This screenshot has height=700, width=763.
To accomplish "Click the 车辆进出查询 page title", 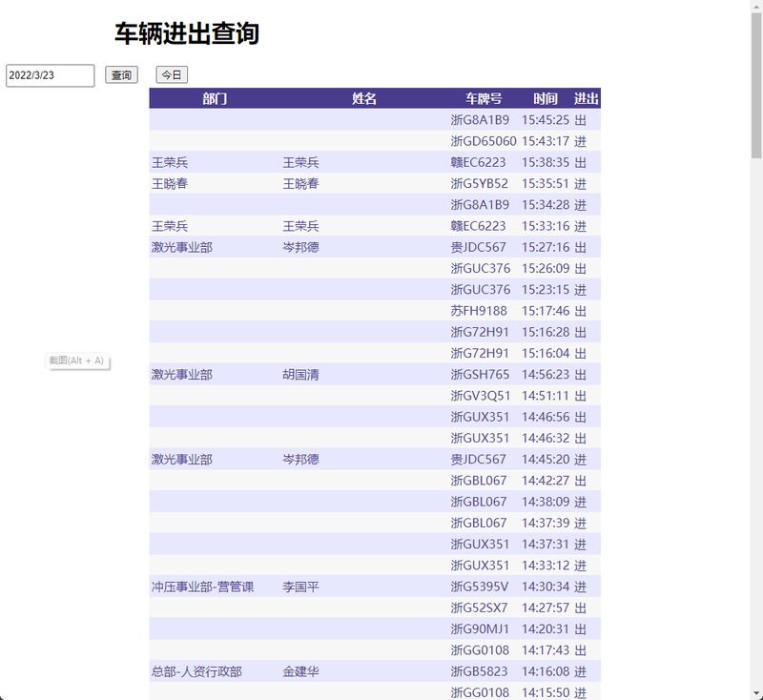I will (187, 34).
